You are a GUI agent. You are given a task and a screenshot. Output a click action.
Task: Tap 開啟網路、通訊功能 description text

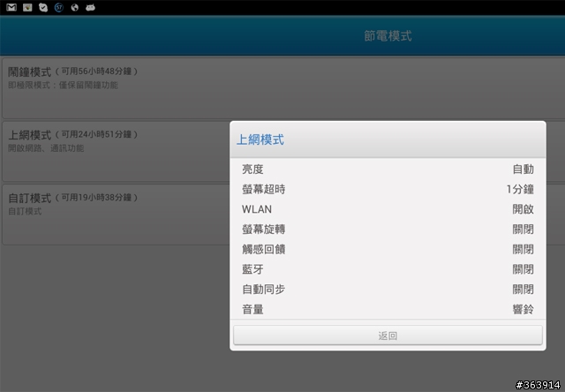46,148
